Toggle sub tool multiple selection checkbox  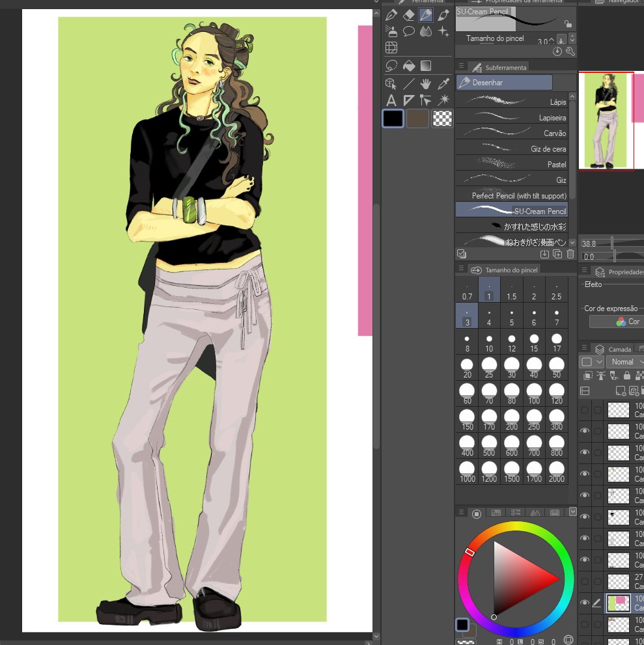click(462, 254)
